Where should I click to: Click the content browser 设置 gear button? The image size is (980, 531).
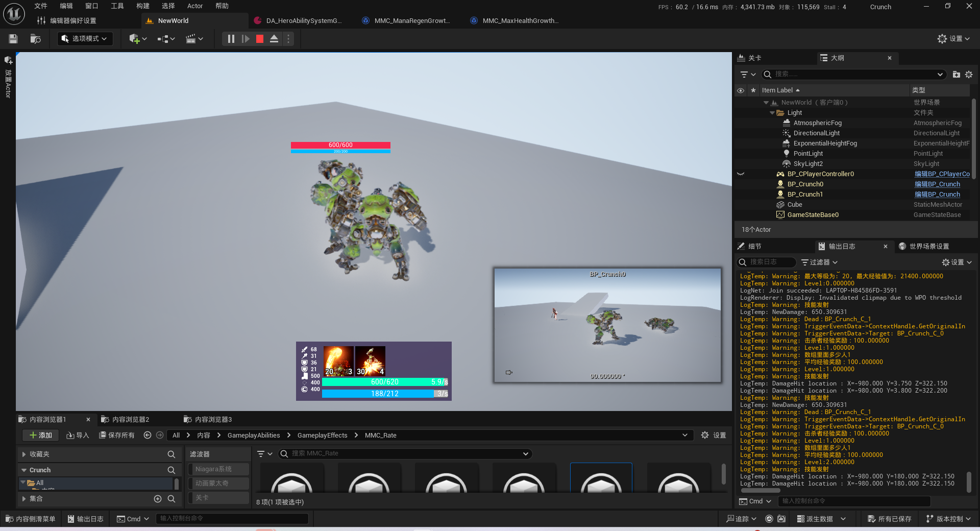click(713, 436)
